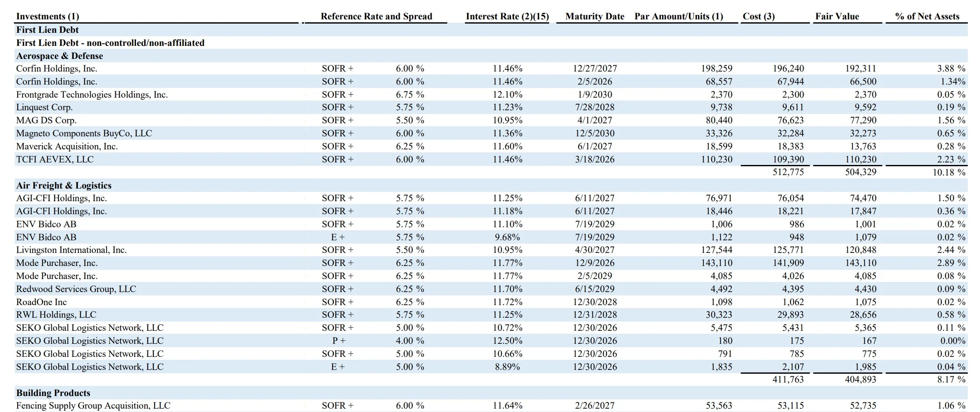Select the Par Amount/Units (1) header
980x412 pixels.
click(679, 16)
